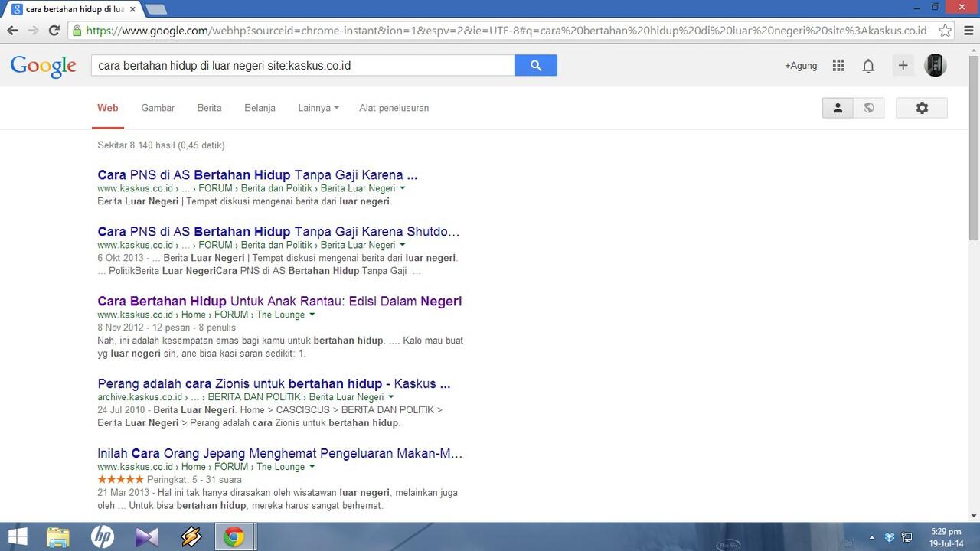Open the network tray icon
The height and width of the screenshot is (551, 980).
click(x=907, y=537)
